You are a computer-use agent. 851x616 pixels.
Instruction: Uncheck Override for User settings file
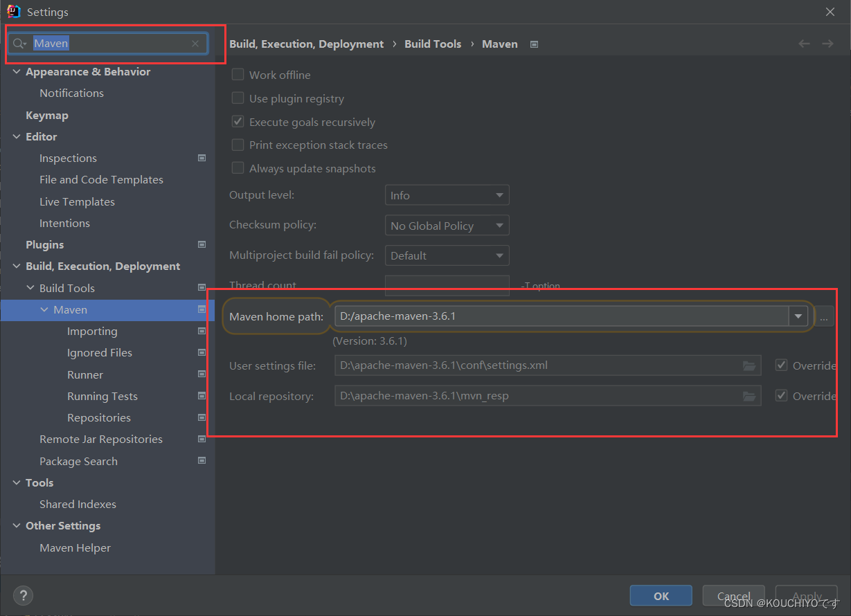coord(782,365)
